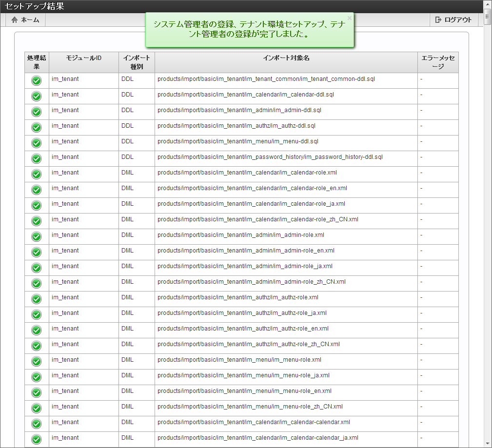Click the success icon for im_calendar-calendar.xml

point(37,424)
